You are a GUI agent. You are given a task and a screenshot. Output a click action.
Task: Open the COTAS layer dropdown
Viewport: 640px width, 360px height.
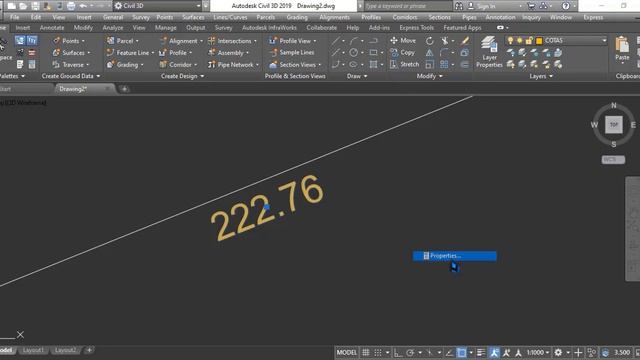604,40
